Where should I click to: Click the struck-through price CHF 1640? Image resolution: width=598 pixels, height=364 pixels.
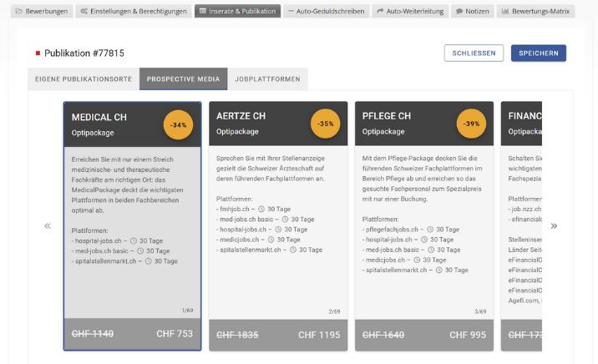(383, 335)
